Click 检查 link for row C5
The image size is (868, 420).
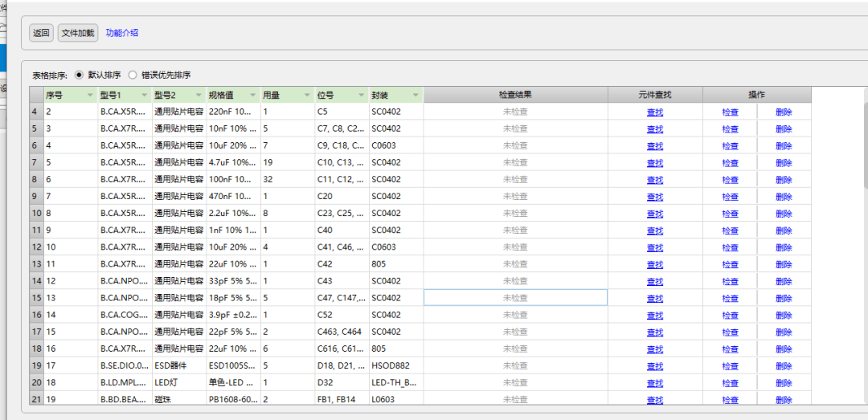730,112
